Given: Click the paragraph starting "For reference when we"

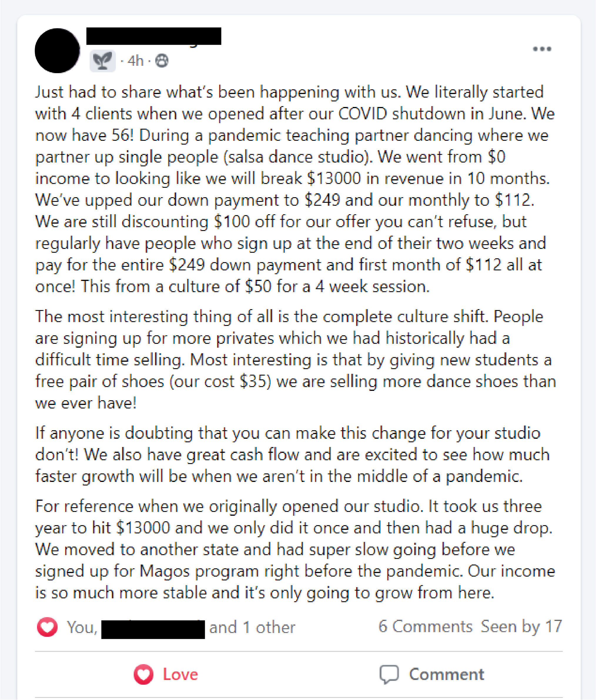Looking at the screenshot, I should (294, 549).
